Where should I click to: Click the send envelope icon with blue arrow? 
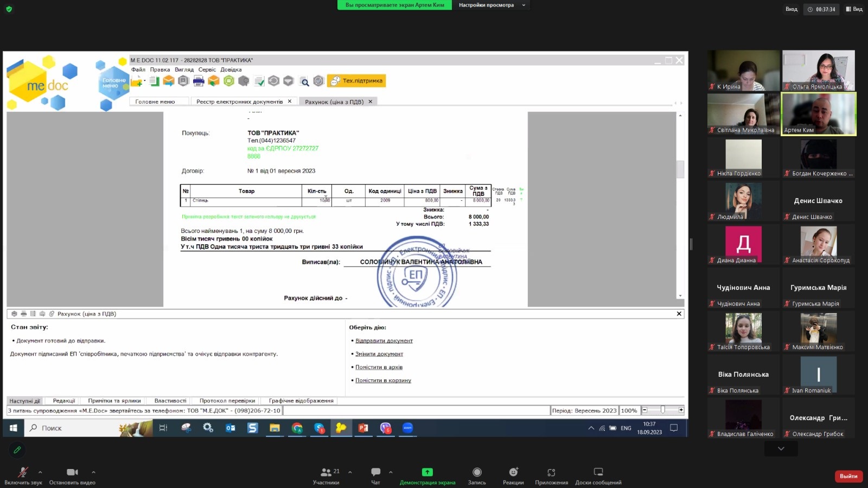click(x=169, y=81)
